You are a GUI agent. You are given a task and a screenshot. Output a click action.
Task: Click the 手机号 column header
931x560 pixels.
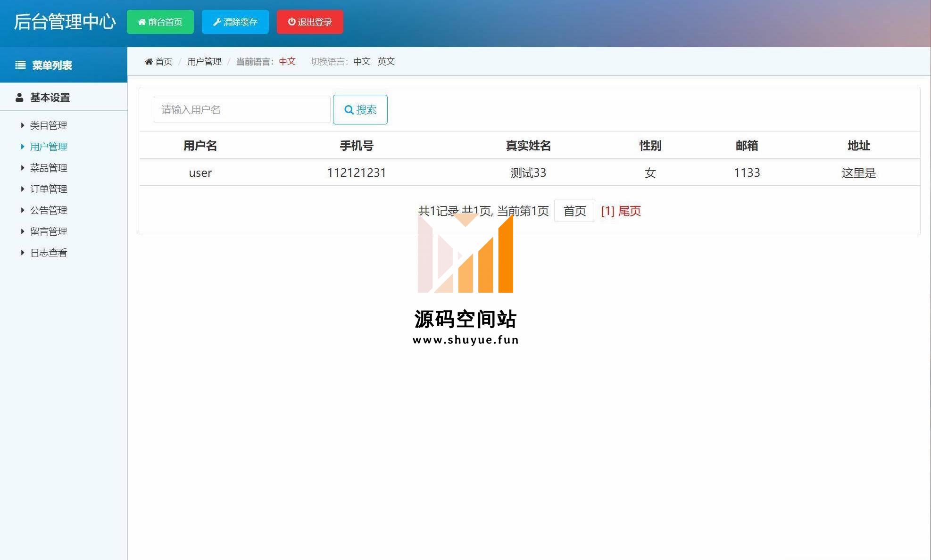[x=357, y=146]
